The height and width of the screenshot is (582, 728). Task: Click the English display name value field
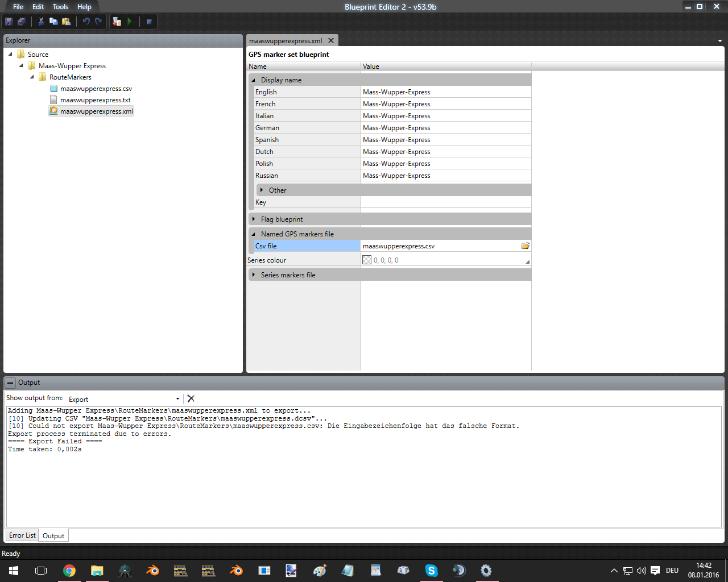(x=446, y=92)
